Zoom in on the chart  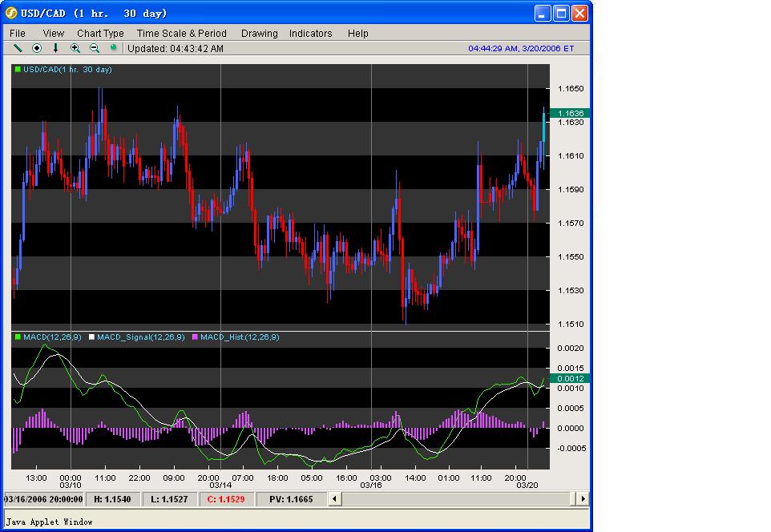(75, 48)
